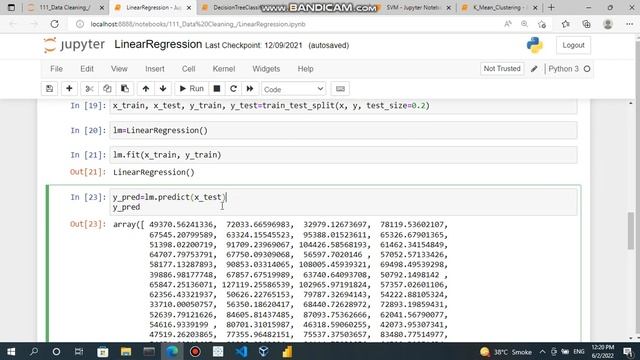Open the favorites list icon
This screenshot has width=640, height=360.
click(x=566, y=24)
